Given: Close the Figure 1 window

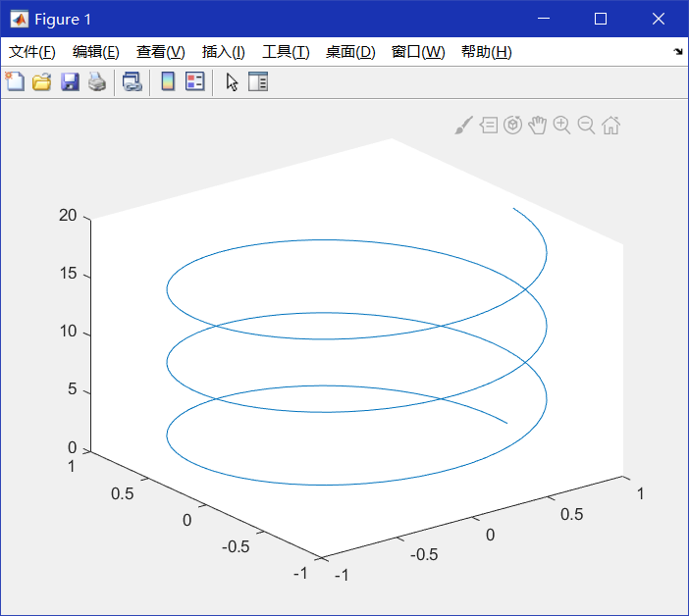Looking at the screenshot, I should [x=659, y=19].
